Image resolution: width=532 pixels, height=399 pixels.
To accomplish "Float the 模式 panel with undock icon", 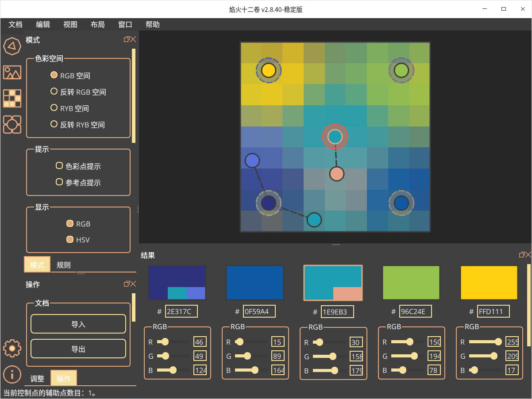I will coord(126,39).
